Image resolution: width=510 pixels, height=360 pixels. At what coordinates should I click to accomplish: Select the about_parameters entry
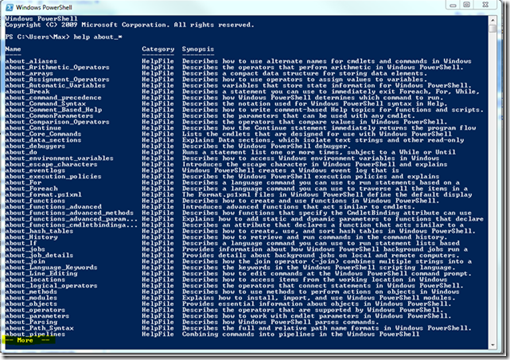(x=37, y=316)
